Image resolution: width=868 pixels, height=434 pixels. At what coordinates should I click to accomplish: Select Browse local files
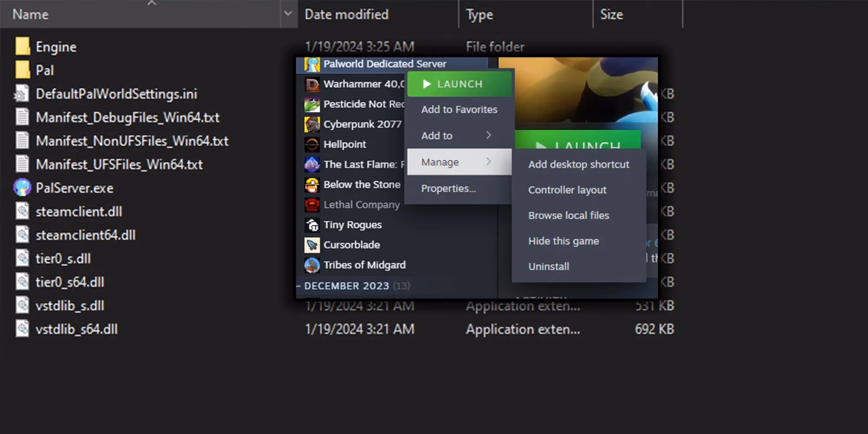579,215
